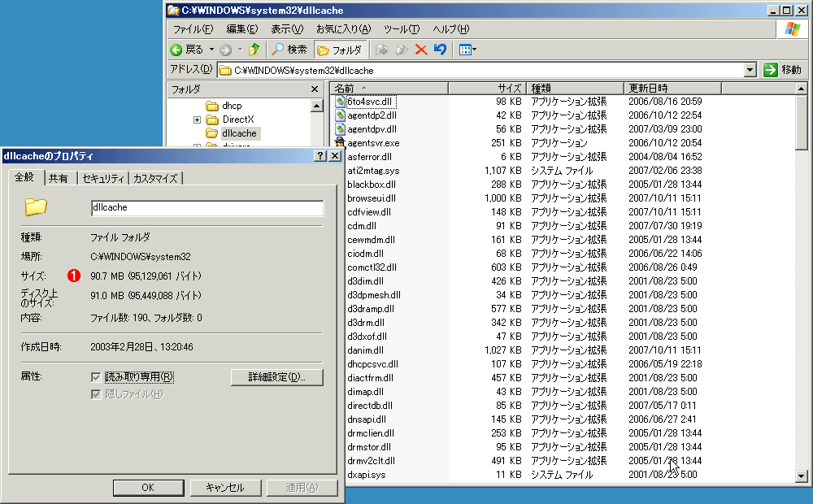Open the Views button dropdown arrow

(x=475, y=50)
